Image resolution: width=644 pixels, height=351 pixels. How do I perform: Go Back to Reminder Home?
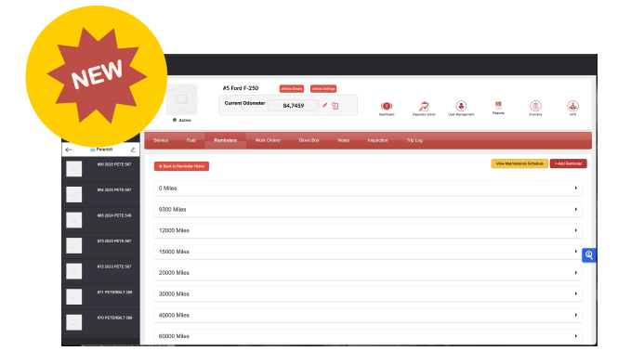[x=181, y=166]
